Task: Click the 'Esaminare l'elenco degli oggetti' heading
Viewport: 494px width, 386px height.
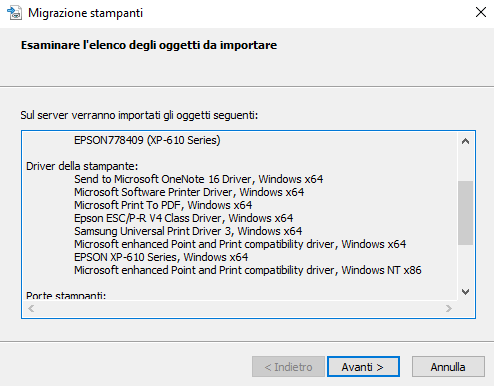Action: click(x=149, y=45)
